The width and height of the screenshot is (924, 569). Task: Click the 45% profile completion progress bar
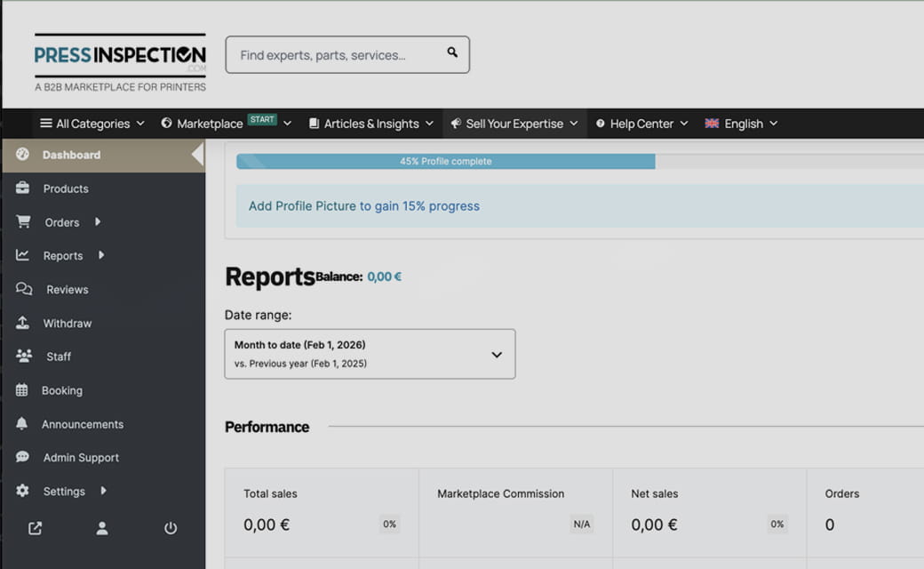coord(444,161)
